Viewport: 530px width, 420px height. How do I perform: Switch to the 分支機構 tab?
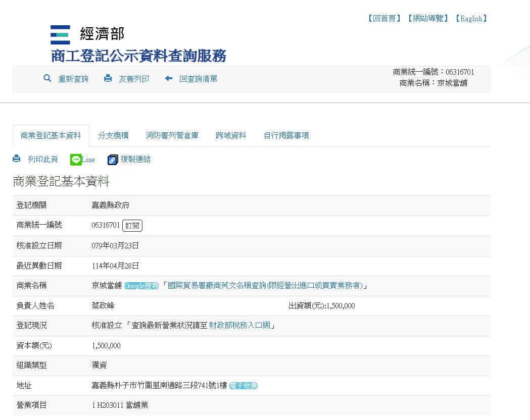click(x=113, y=135)
